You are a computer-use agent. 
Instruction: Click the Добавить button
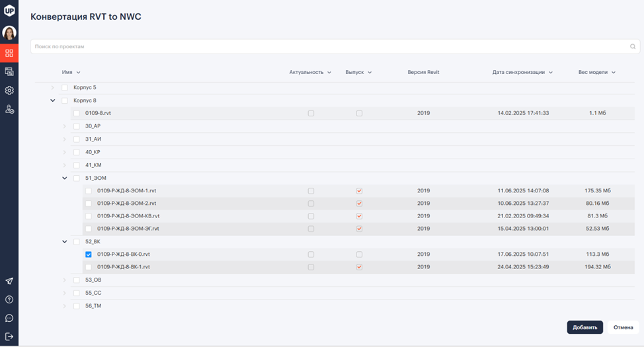584,327
